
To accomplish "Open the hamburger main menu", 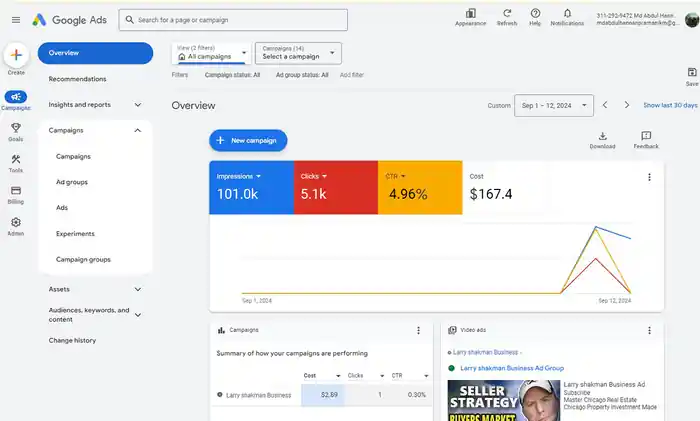I will pos(16,20).
